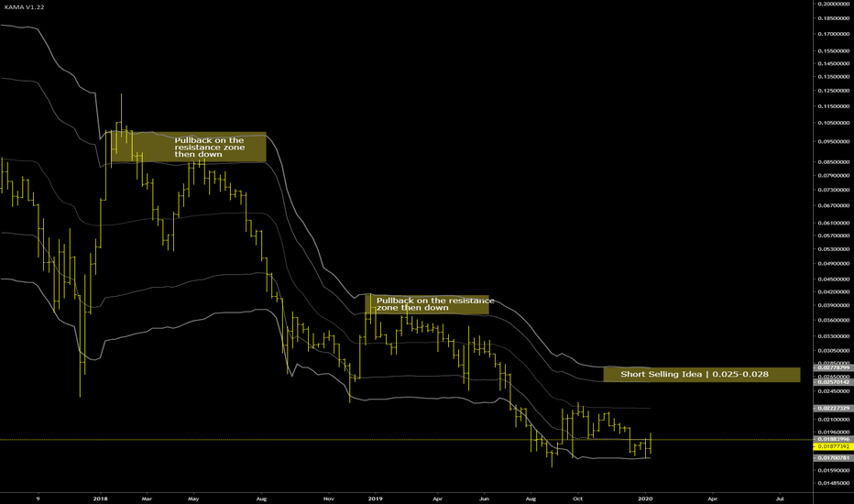854x504 pixels.
Task: Click the KAMA V1.22 indicator label
Action: click(25, 7)
